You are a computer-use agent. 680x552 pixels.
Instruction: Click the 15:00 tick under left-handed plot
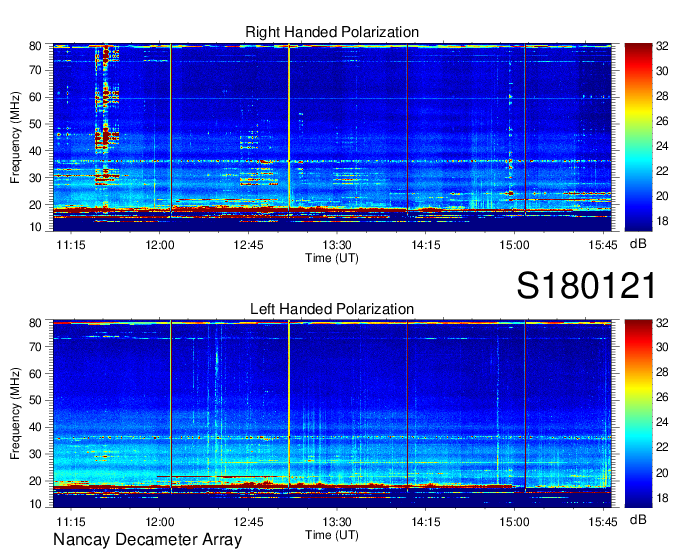point(514,522)
